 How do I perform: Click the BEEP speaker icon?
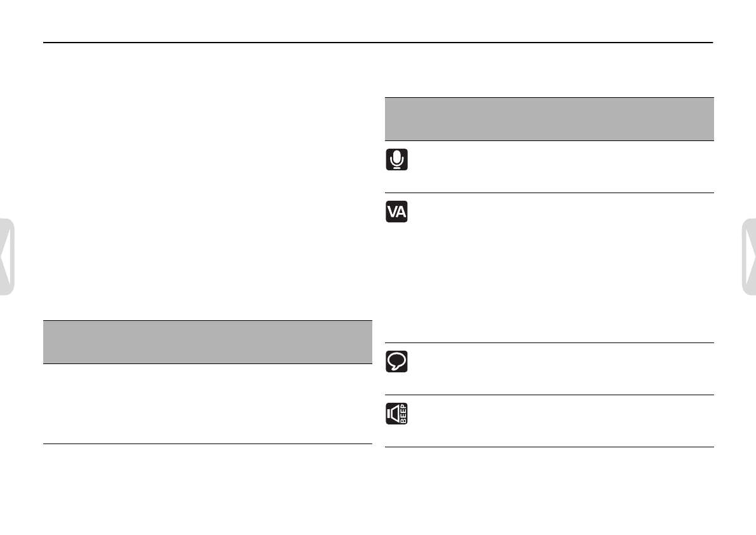pos(397,414)
